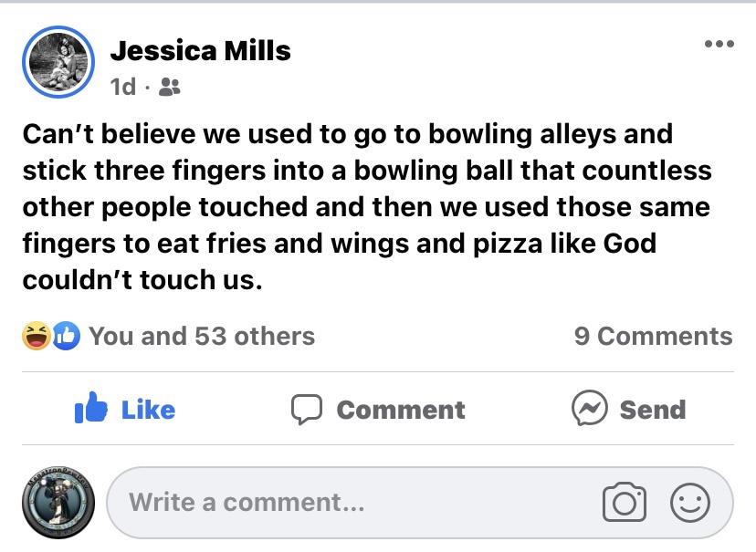Toggle the blue thumbs-up Like icon

click(91, 410)
